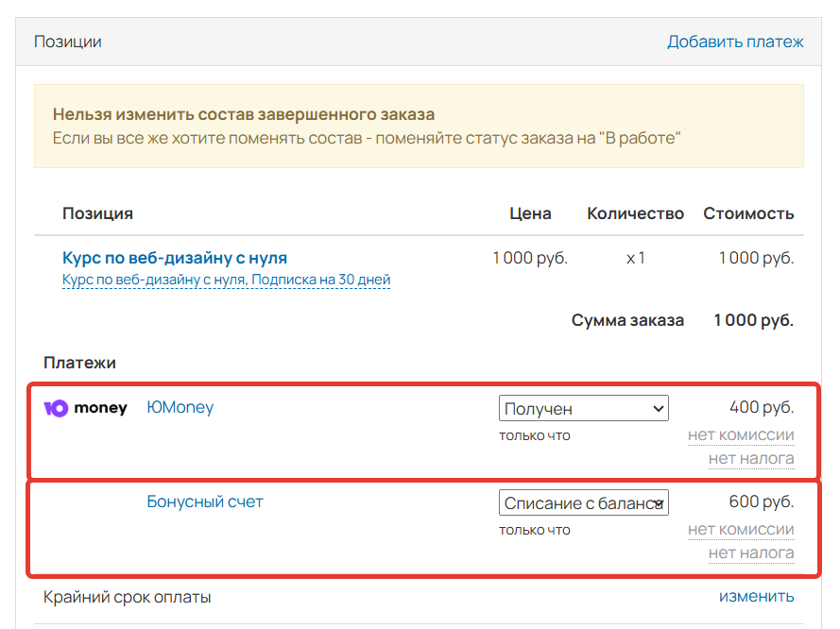This screenshot has height=629, width=840.
Task: Click the "Стоимость" column header
Action: pyautogui.click(x=748, y=213)
